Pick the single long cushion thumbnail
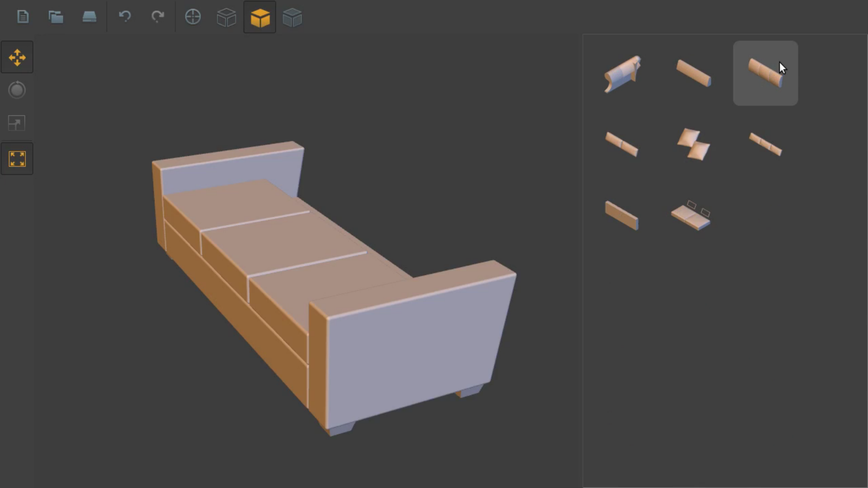The width and height of the screenshot is (868, 488). click(694, 73)
